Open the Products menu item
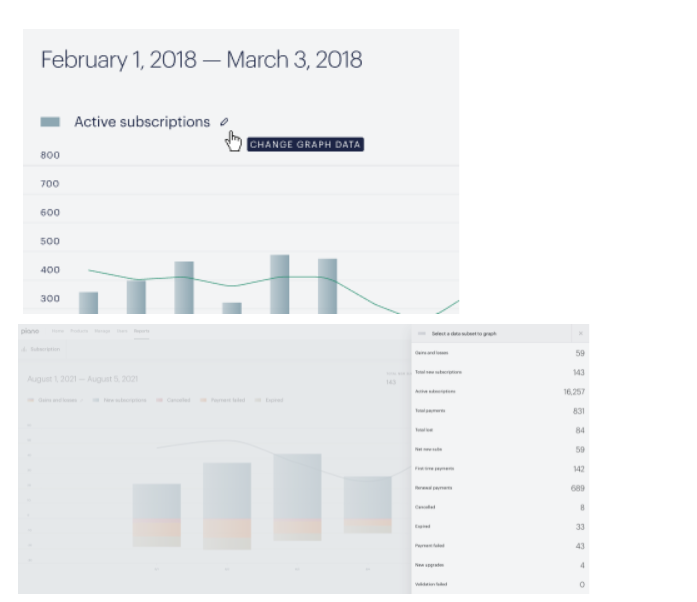This screenshot has width=697, height=602. pyautogui.click(x=79, y=331)
